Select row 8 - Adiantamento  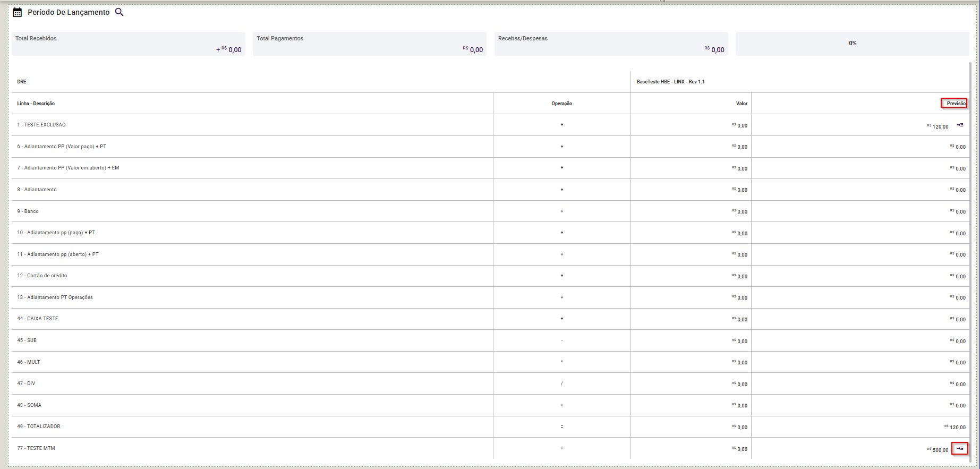491,190
